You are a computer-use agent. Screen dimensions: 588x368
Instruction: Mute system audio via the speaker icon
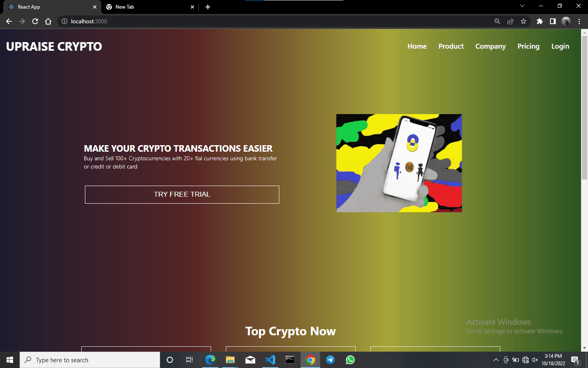point(535,360)
